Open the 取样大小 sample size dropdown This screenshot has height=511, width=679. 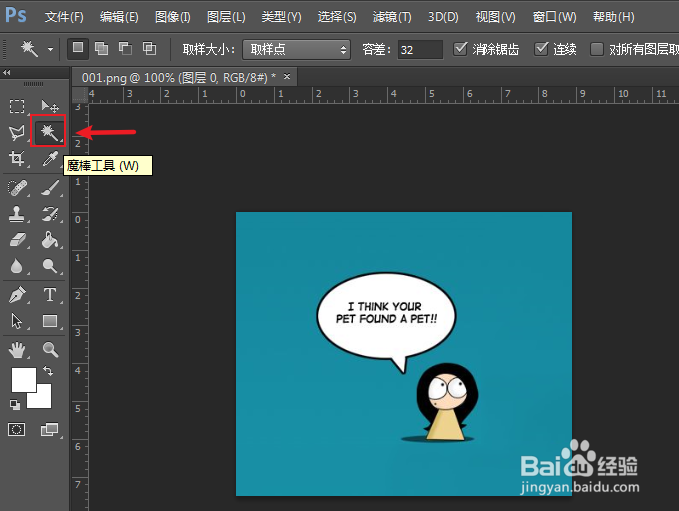(x=297, y=49)
